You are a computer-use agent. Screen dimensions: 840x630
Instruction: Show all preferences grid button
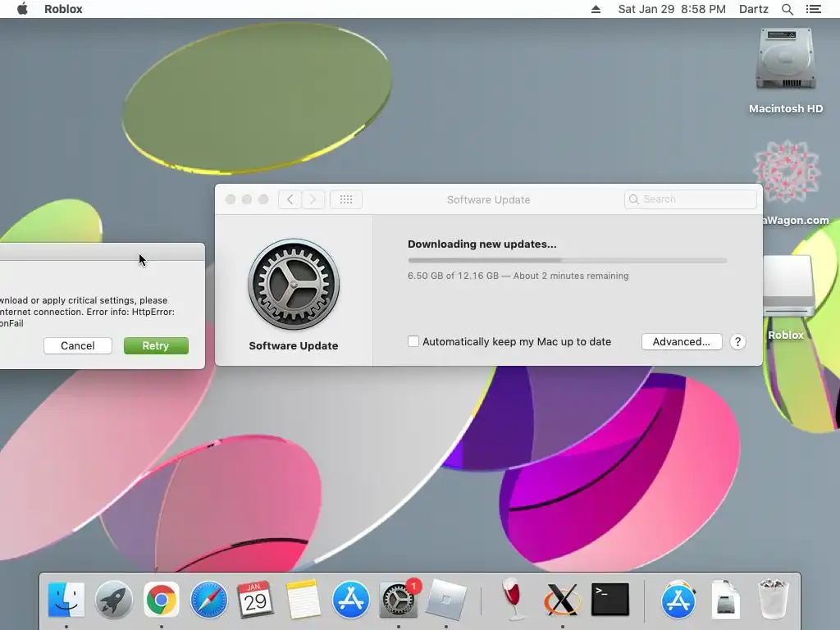346,200
